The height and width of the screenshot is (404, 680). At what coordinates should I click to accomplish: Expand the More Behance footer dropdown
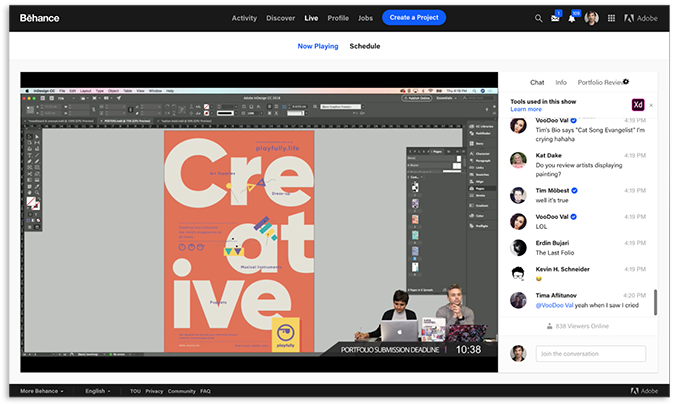pyautogui.click(x=42, y=391)
